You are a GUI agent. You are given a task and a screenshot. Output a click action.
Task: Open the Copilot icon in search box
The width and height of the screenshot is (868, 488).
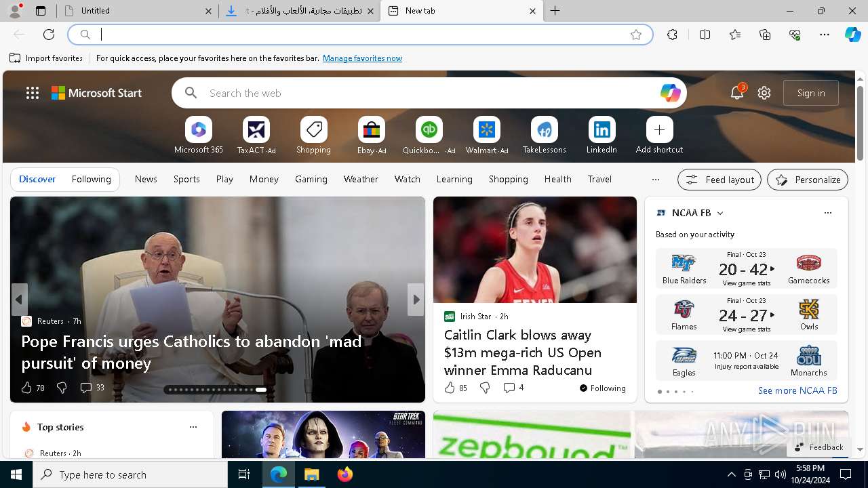670,93
